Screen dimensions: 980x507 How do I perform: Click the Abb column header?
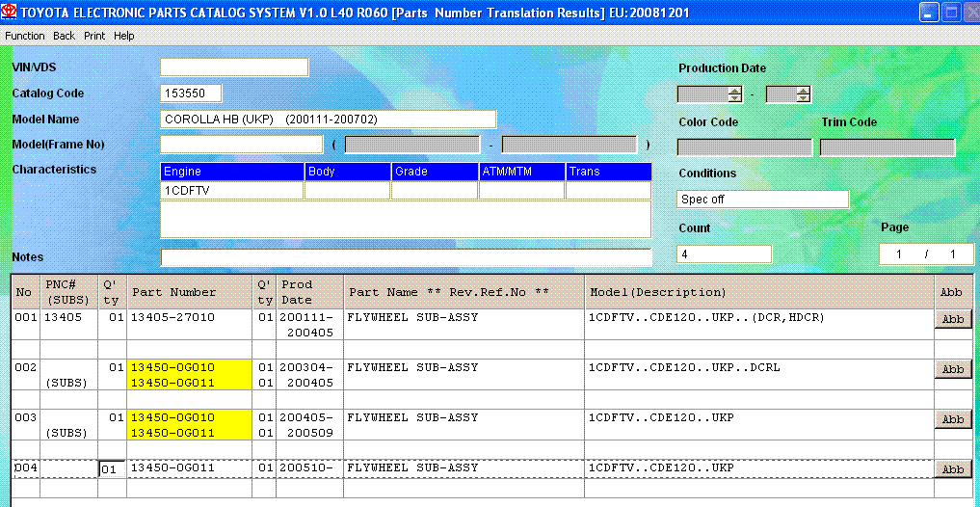click(x=953, y=291)
